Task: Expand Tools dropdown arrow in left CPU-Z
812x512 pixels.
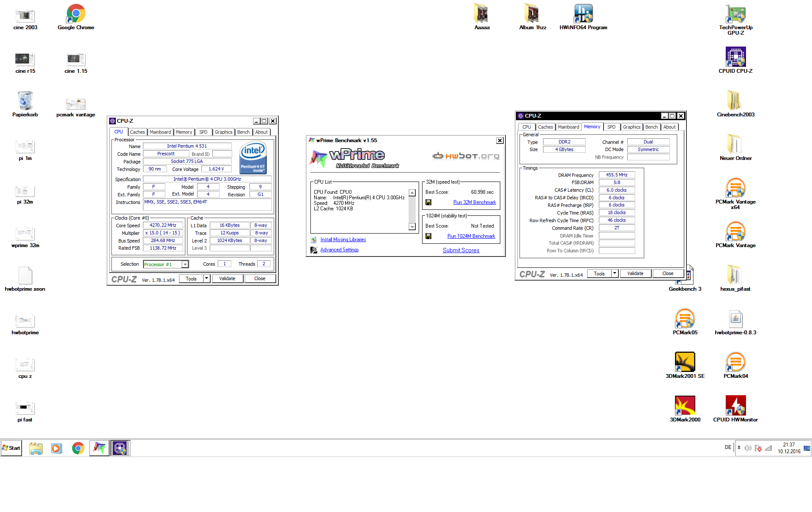Action: [206, 278]
